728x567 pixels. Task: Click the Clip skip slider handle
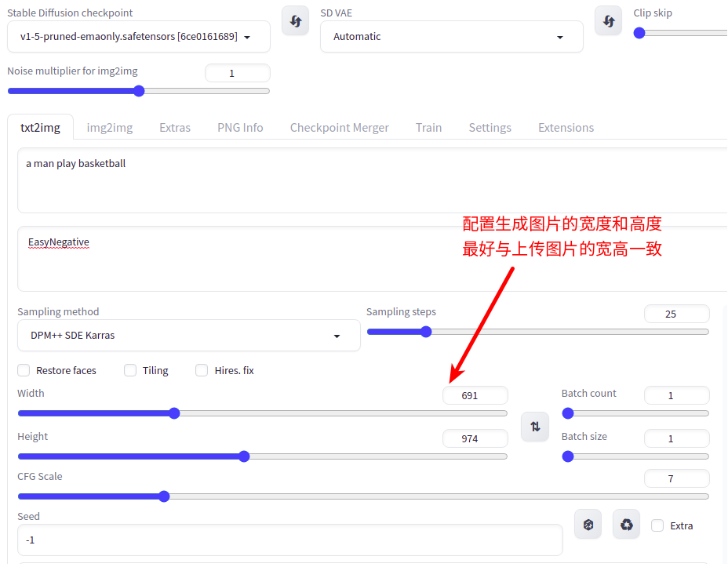(639, 33)
